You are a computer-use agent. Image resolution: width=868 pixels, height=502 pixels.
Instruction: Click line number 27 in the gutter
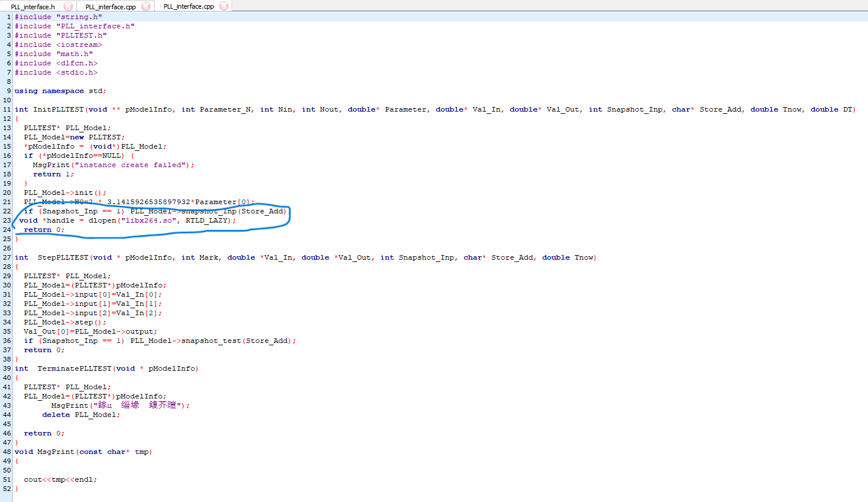(x=7, y=257)
